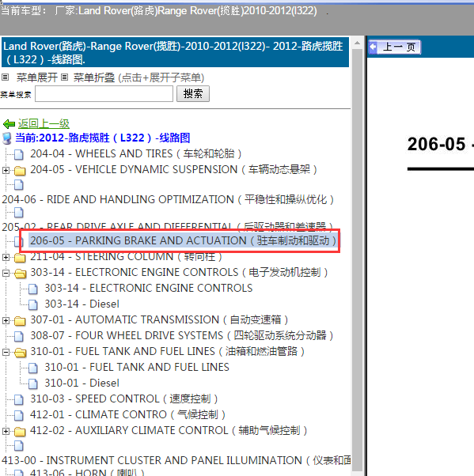Screen dimensions: 474x476
Task: Click folder icon of 307-01 AUTOMATIC TRANSMISSION
Action: 20,321
